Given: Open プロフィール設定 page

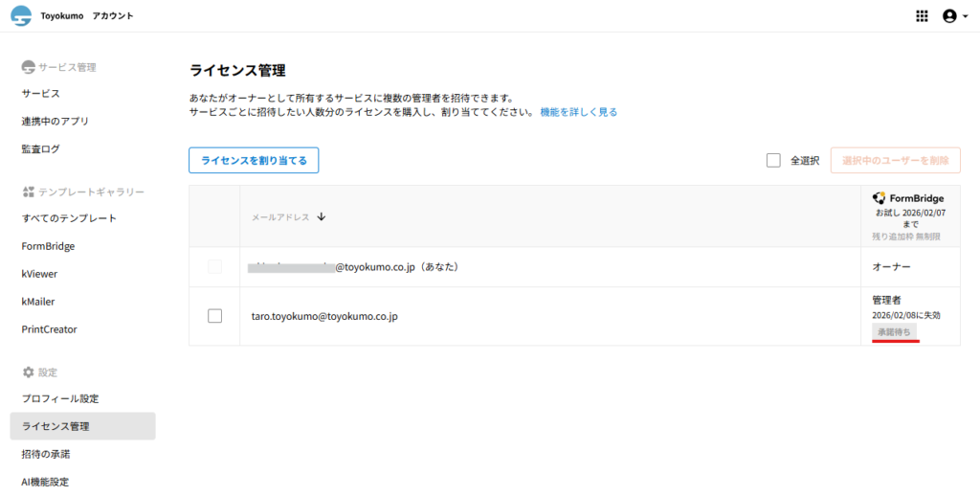Looking at the screenshot, I should pyautogui.click(x=60, y=398).
